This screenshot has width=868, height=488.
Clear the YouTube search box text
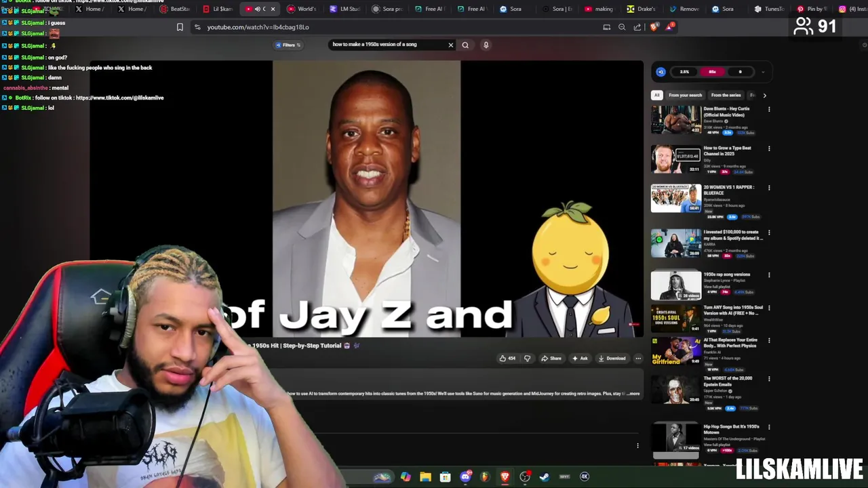pyautogui.click(x=450, y=45)
